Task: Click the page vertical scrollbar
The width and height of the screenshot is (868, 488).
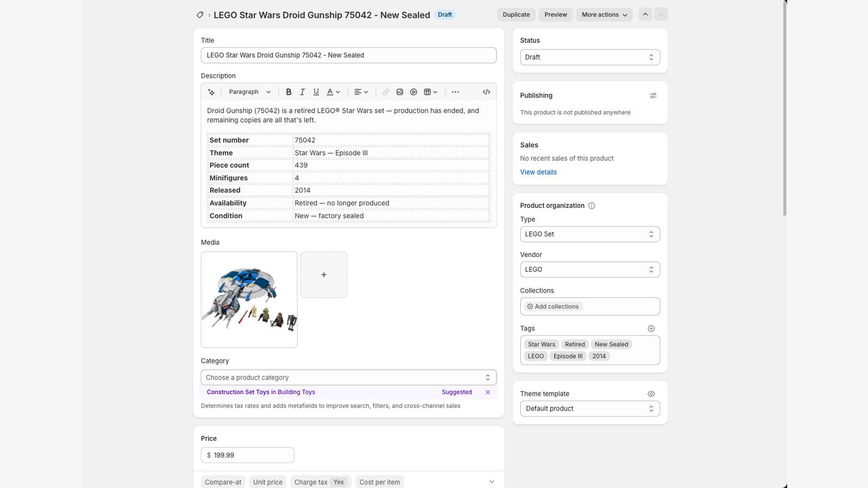Action: tap(784, 108)
